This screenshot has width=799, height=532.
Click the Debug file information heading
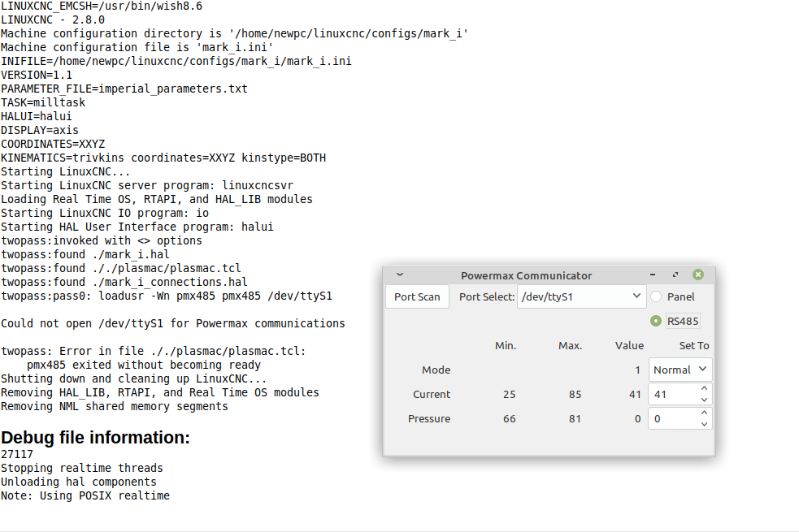pos(95,437)
